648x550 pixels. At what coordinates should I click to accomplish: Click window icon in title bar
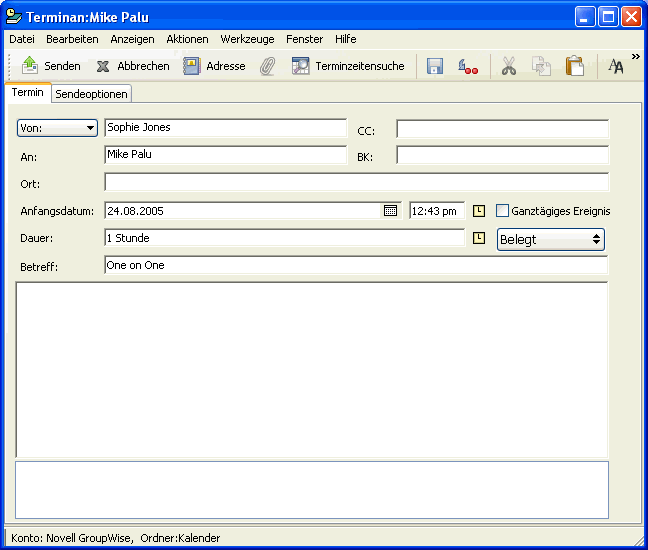(x=14, y=17)
